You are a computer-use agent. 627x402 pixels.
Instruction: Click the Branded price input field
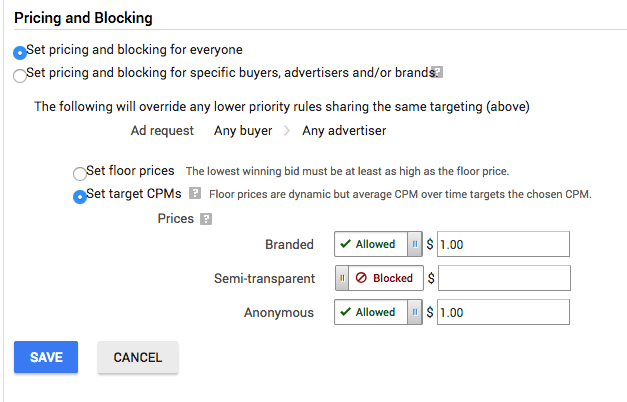tap(503, 244)
